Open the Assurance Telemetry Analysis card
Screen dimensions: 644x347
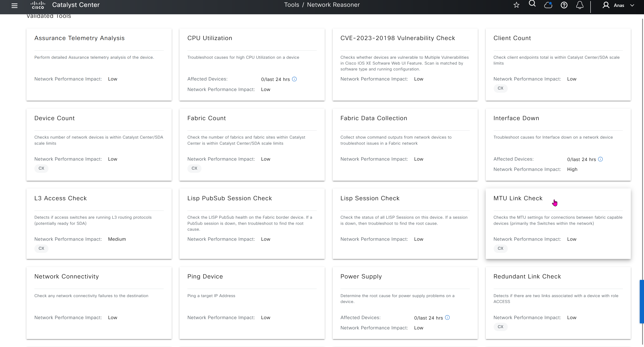[79, 38]
